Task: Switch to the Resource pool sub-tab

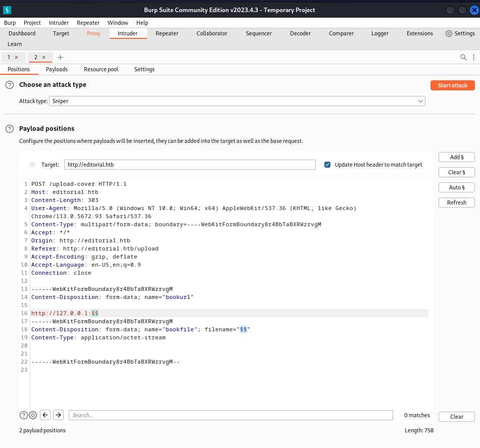Action: click(101, 69)
